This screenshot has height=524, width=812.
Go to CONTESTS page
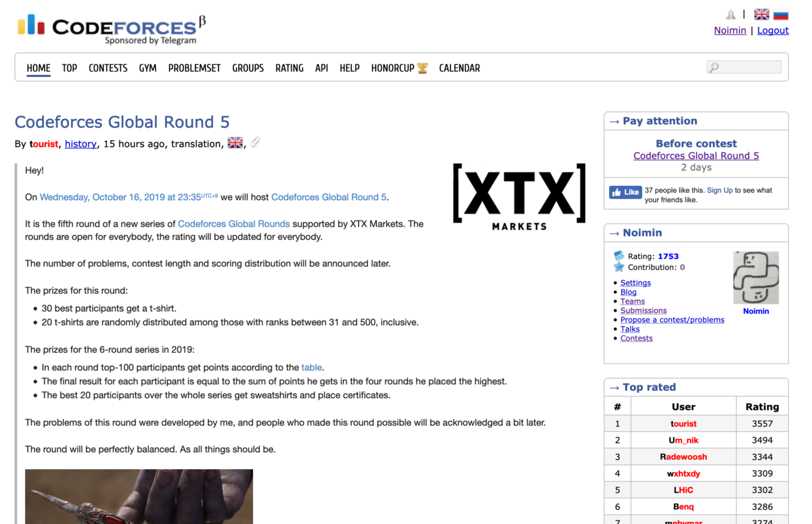(x=108, y=68)
